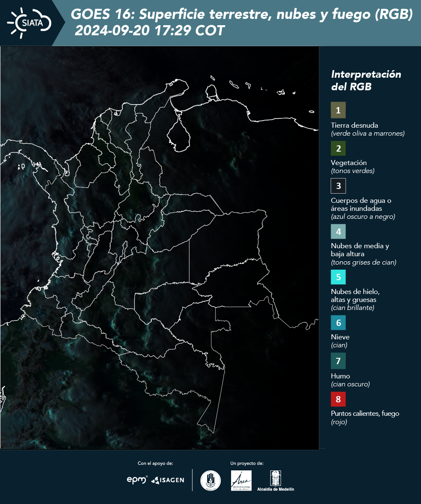Click the GOES 16 satellite map of Colombia
This screenshot has height=504, width=421.
pos(160,248)
